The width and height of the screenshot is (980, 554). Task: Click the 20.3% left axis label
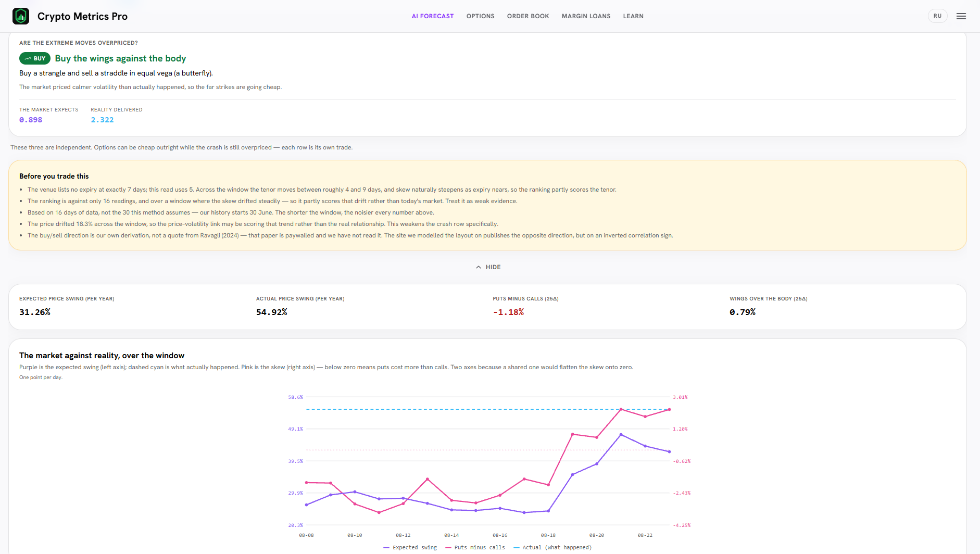(x=295, y=525)
